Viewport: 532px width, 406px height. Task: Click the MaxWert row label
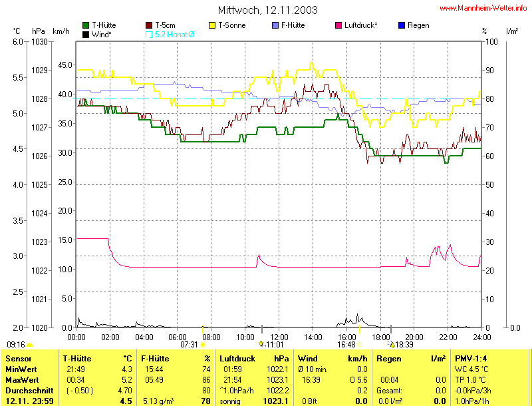tap(21, 379)
